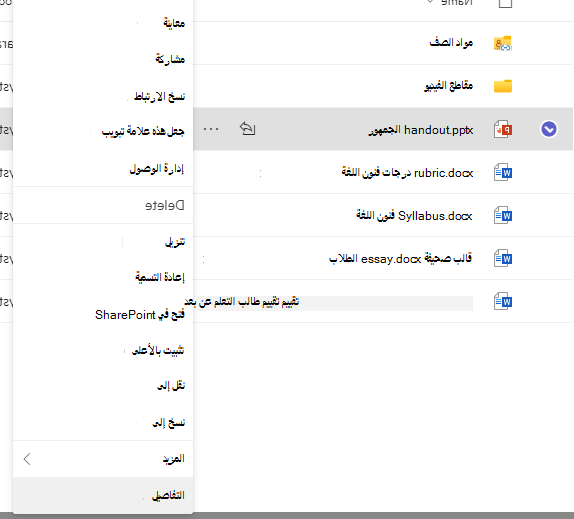
Task: Select إدارة الوصول menu entry
Action: (x=103, y=169)
